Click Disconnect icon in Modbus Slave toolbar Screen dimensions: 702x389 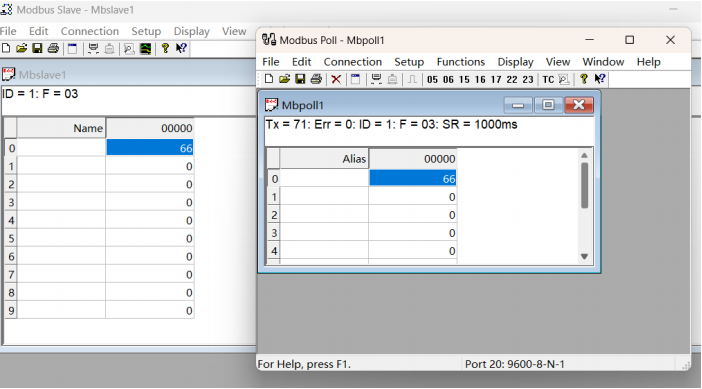[109, 48]
